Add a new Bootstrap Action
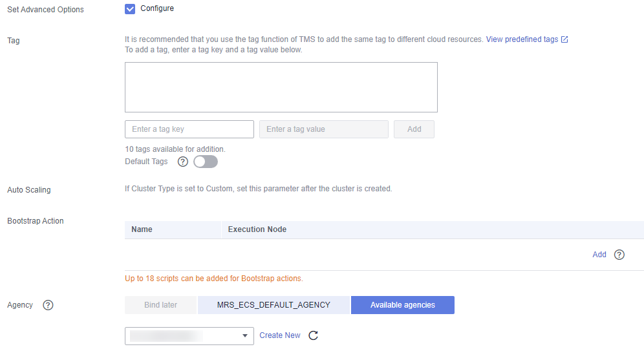This screenshot has width=644, height=349. (x=599, y=255)
